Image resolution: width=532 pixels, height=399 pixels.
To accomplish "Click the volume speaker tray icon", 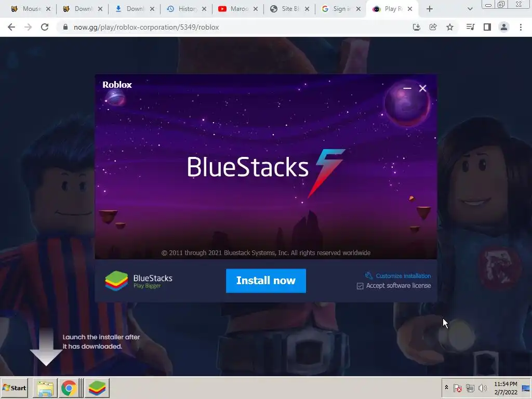I will coord(482,388).
